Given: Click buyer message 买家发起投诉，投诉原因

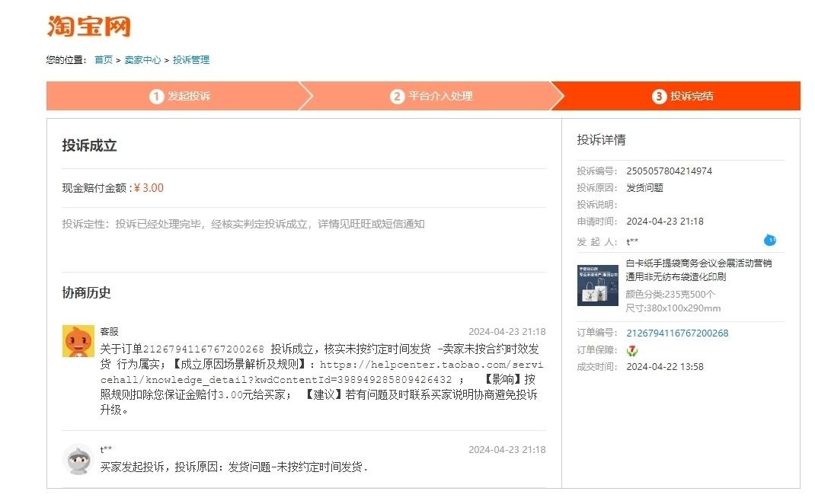Looking at the screenshot, I should pyautogui.click(x=234, y=467).
